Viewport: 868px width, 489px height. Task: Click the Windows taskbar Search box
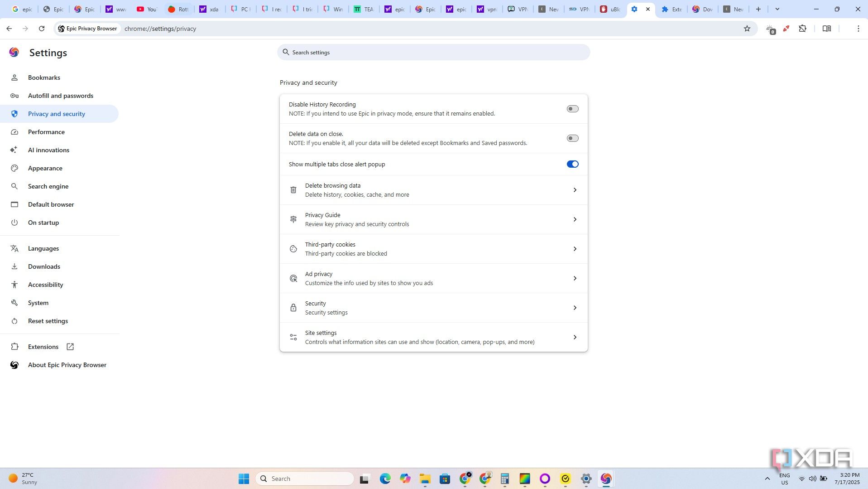[305, 479]
